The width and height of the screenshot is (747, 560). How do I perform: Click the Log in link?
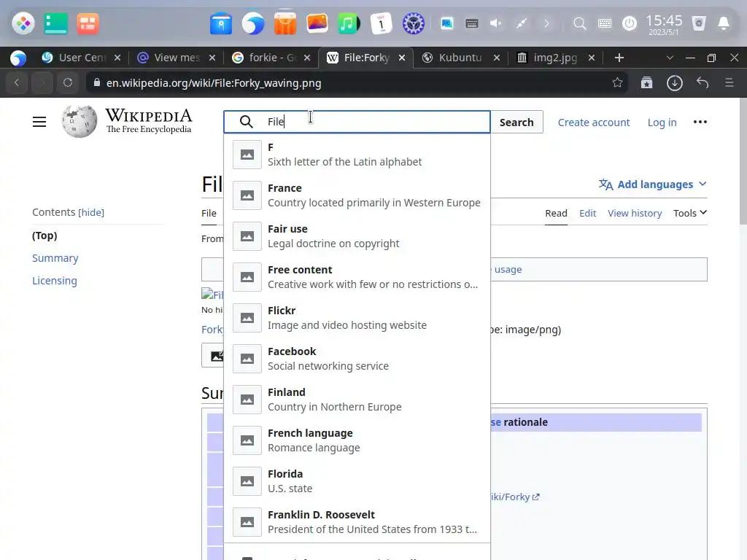(x=662, y=122)
